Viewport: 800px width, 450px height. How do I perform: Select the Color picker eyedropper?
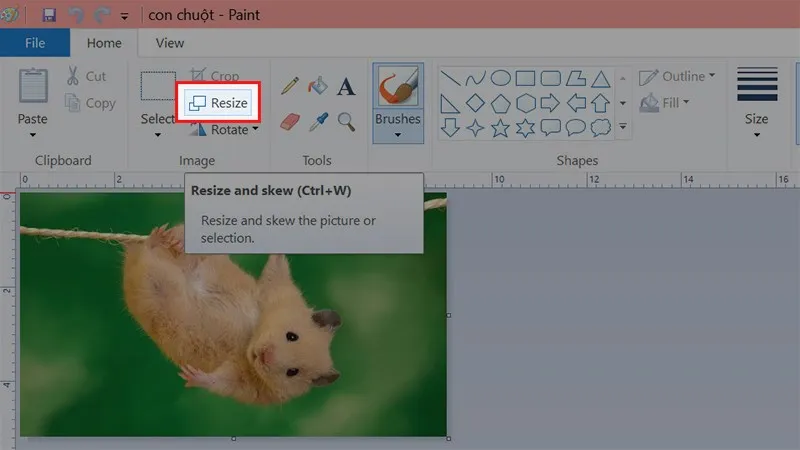click(x=318, y=121)
